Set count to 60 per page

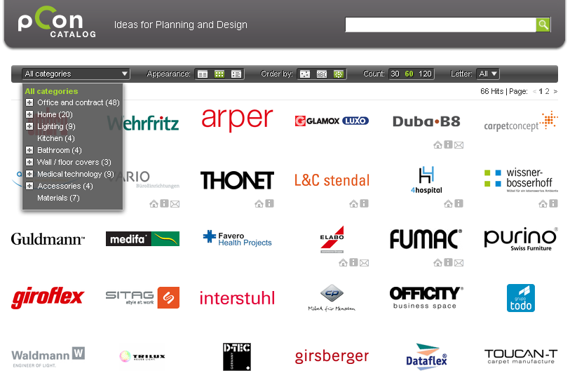pyautogui.click(x=409, y=74)
